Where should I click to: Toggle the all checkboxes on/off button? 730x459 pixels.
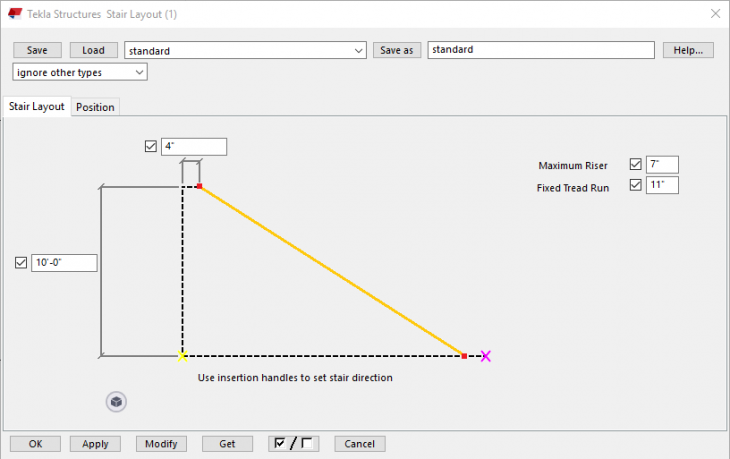[294, 443]
